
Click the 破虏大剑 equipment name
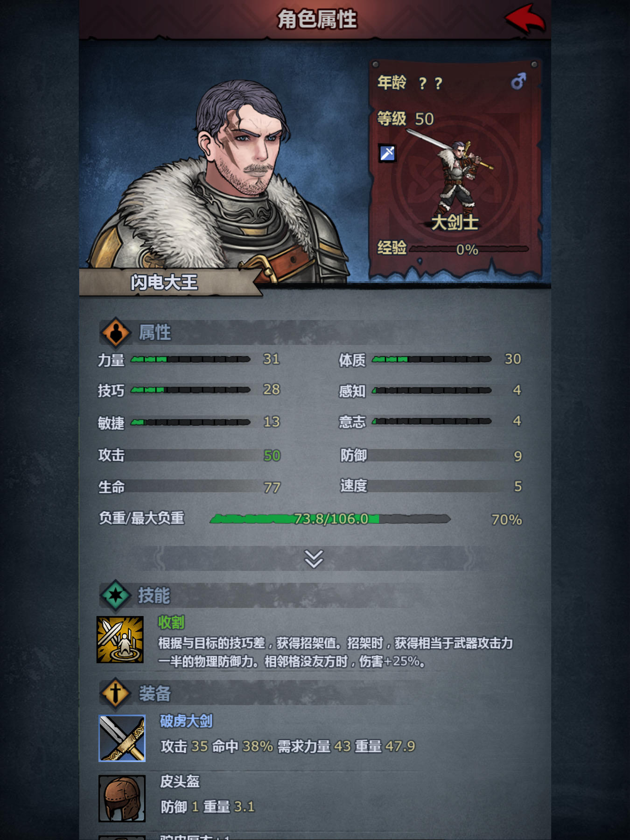pyautogui.click(x=186, y=721)
